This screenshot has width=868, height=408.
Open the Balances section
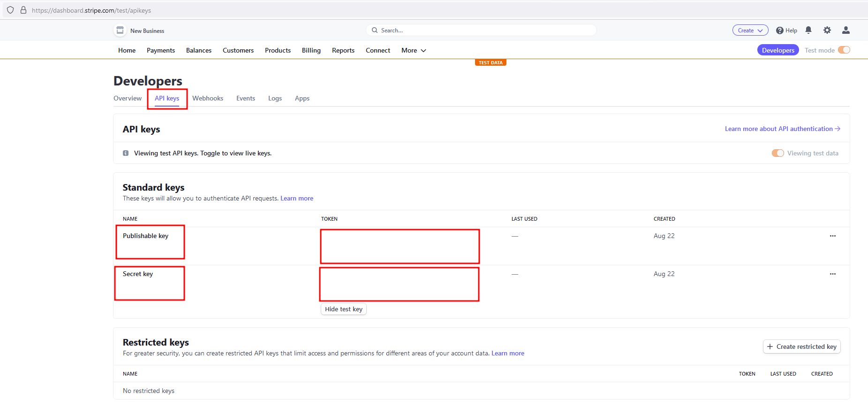(x=199, y=50)
